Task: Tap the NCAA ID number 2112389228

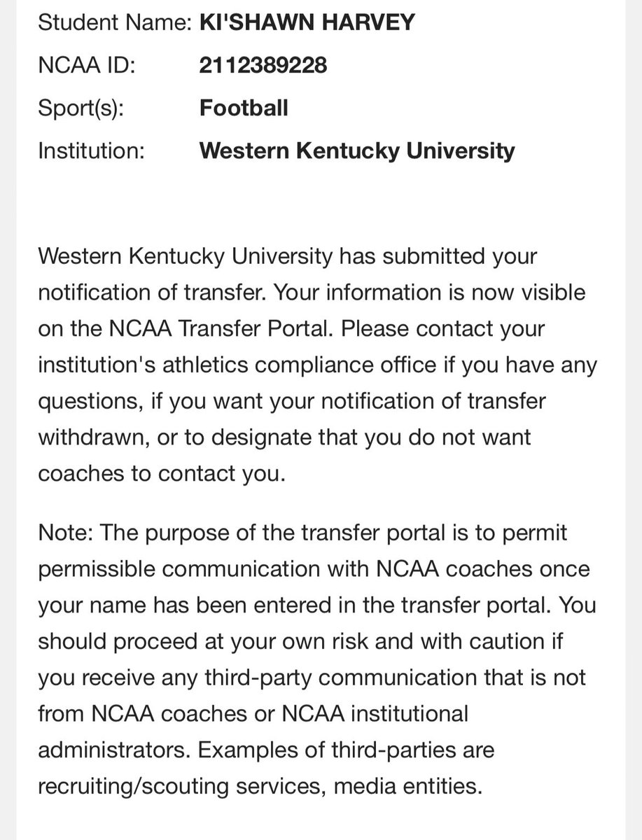Action: pyautogui.click(x=263, y=66)
